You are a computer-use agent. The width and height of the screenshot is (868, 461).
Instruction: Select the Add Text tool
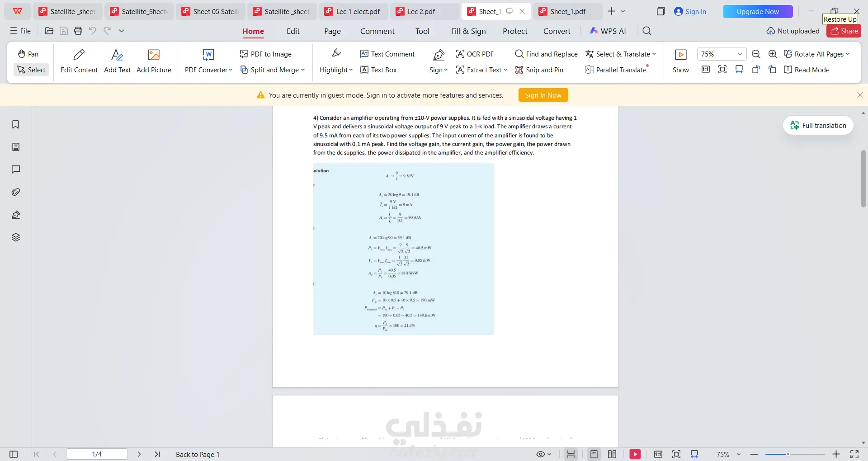[x=117, y=61]
